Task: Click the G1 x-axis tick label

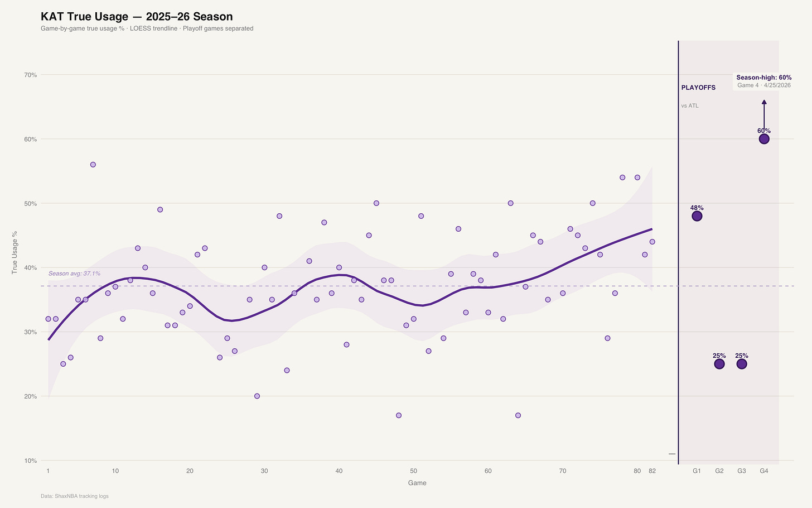Action: click(x=697, y=471)
